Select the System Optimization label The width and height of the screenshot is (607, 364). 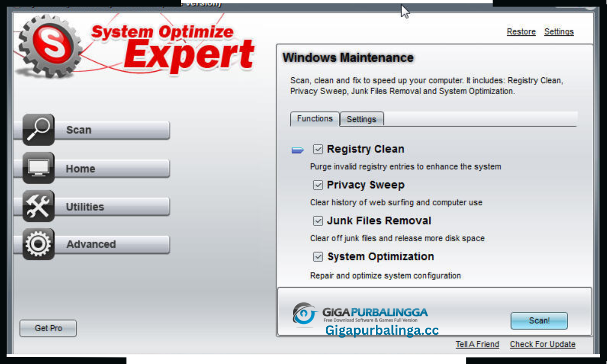(x=380, y=257)
